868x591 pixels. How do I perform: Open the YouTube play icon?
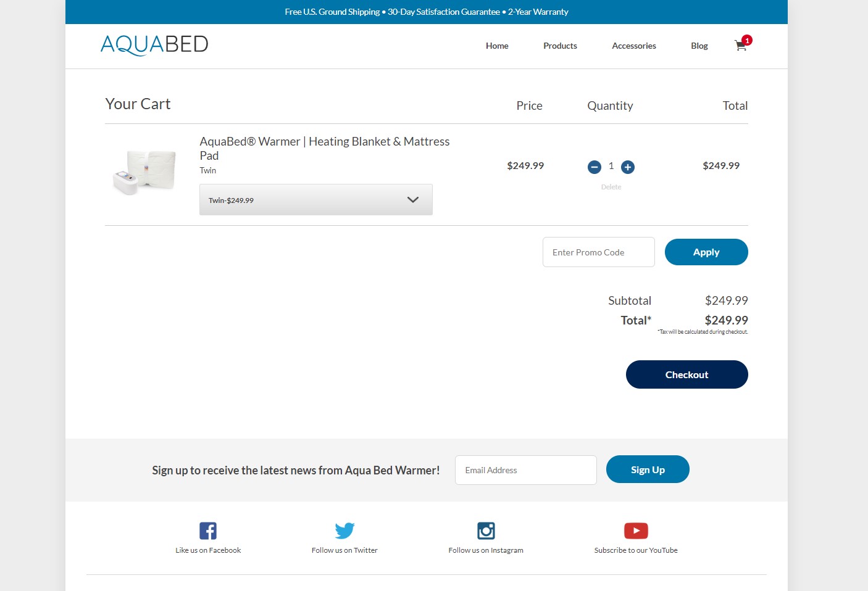click(x=636, y=531)
